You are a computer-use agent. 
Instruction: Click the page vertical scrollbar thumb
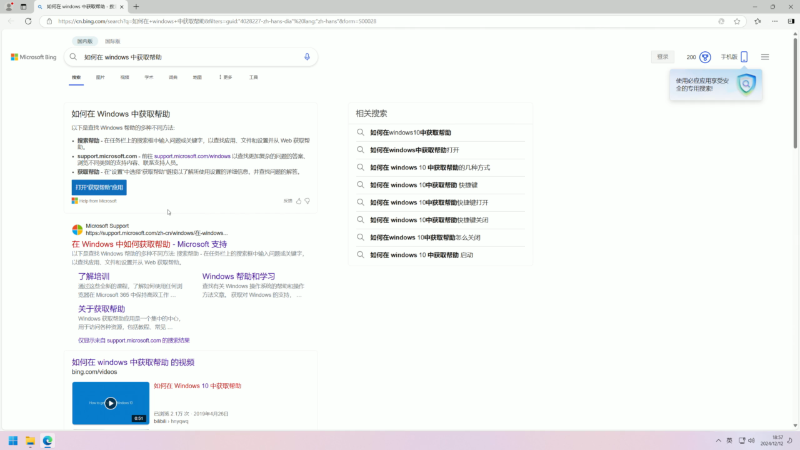(x=795, y=93)
